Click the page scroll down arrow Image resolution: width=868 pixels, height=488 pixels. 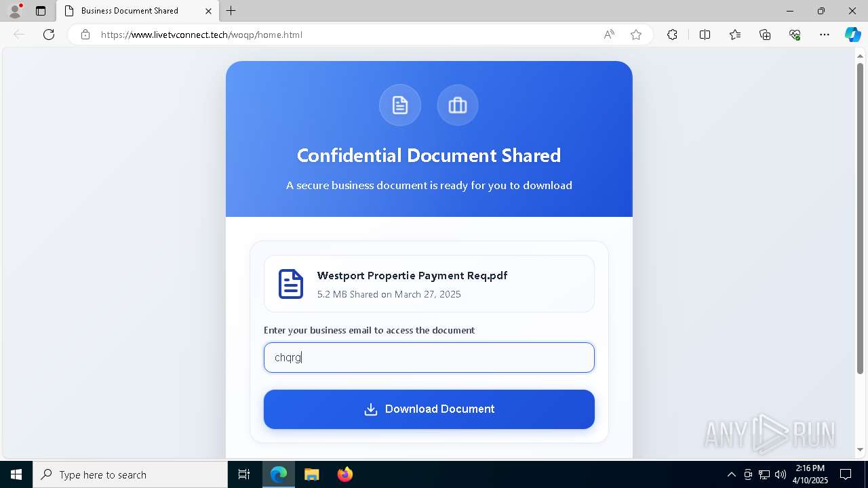[x=860, y=449]
